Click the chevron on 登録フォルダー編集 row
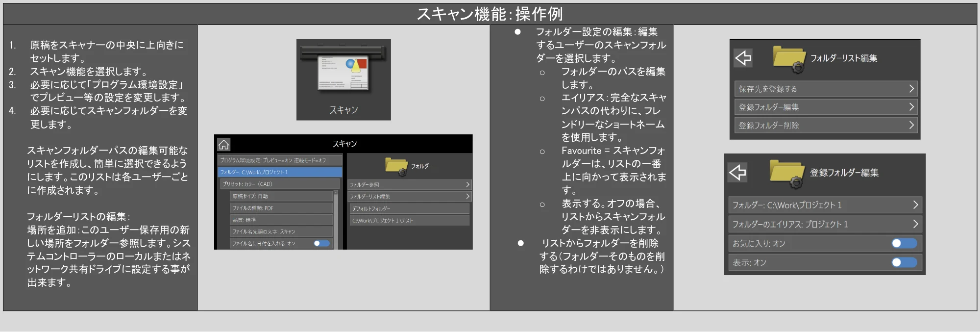Screen dimensions: 980x332 point(911,107)
